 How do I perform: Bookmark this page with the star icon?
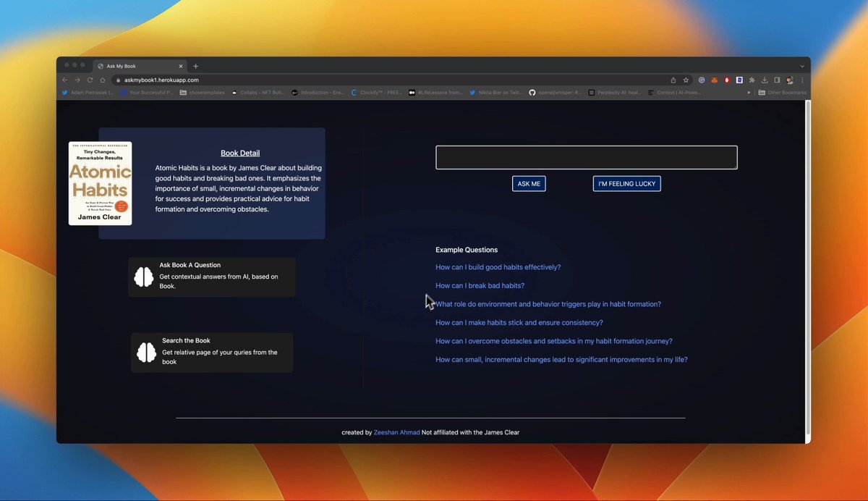click(686, 80)
